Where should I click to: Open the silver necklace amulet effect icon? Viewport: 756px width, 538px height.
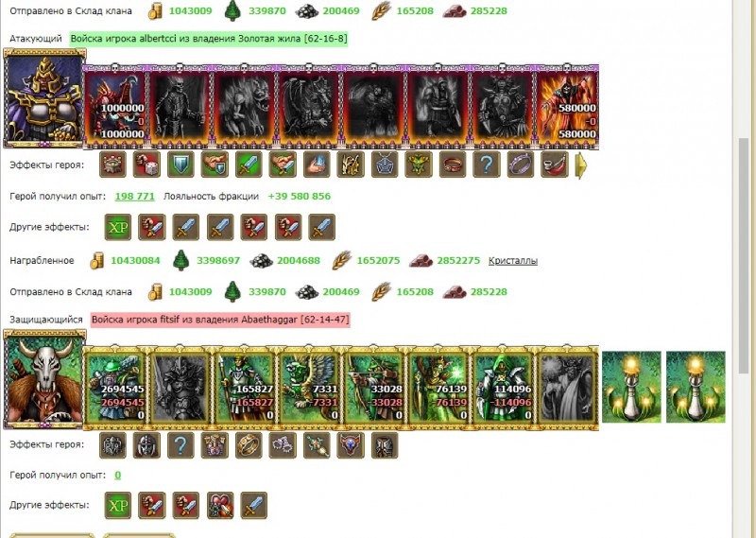[x=385, y=165]
